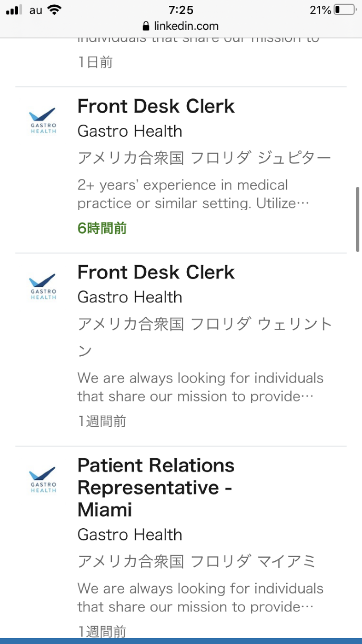
Task: Tap Gastro Health company name under Jupiter job
Action: pos(129,131)
